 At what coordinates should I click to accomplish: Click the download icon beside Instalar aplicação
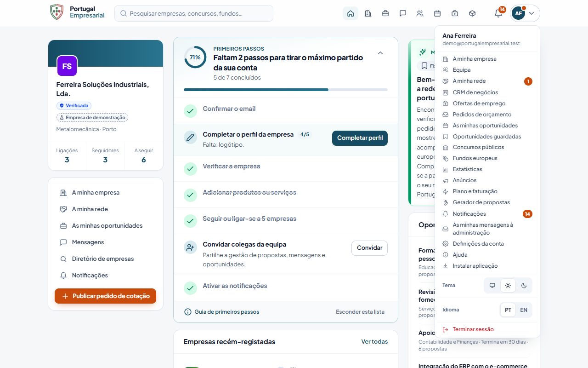445,266
